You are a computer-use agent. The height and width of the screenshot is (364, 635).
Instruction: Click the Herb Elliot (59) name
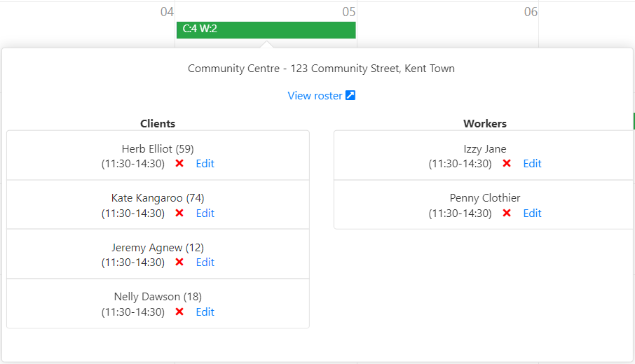click(158, 149)
